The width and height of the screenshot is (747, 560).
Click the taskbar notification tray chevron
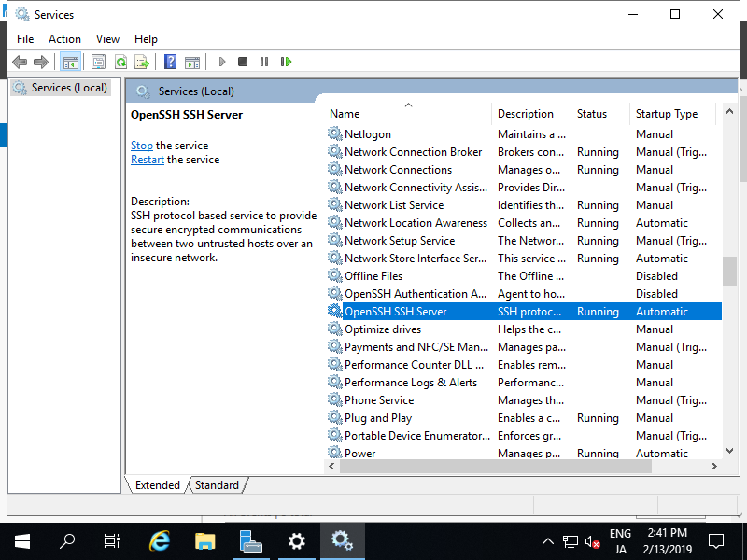point(547,540)
